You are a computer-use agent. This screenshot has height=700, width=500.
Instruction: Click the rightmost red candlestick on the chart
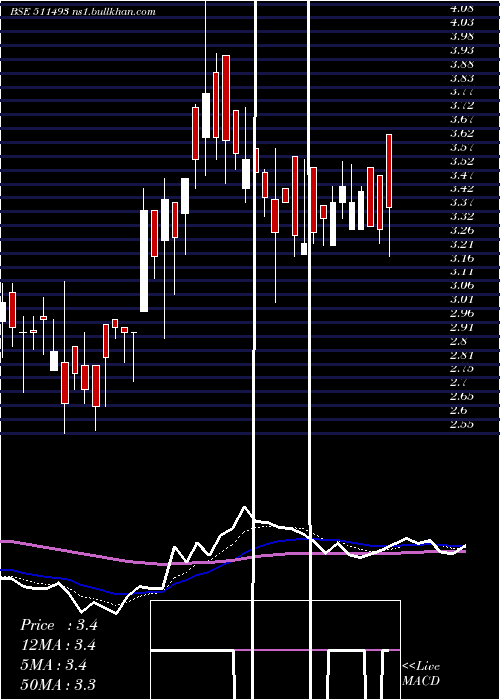click(389, 171)
